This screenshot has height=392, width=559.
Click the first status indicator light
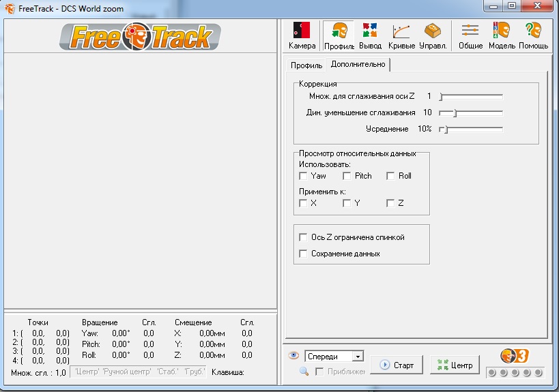pos(492,373)
